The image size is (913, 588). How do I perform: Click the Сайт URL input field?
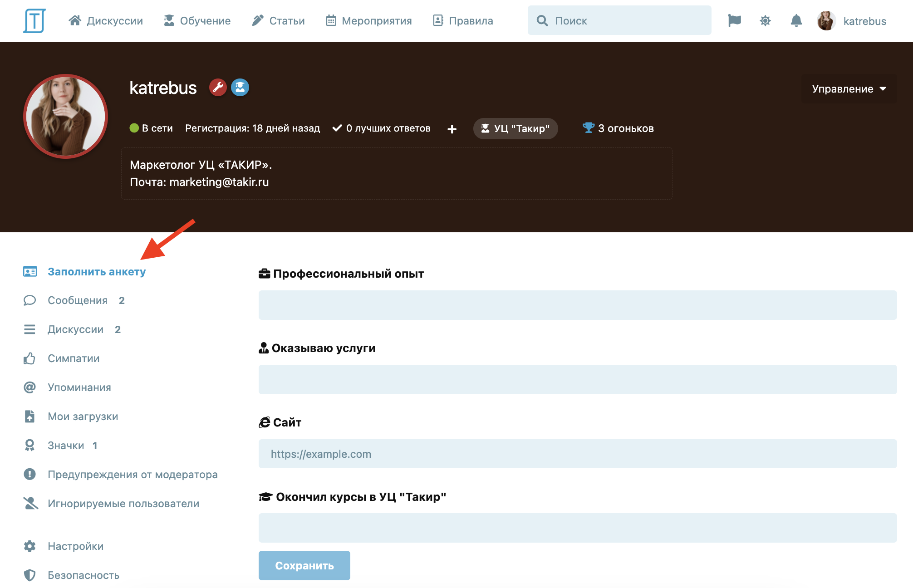[x=578, y=454]
